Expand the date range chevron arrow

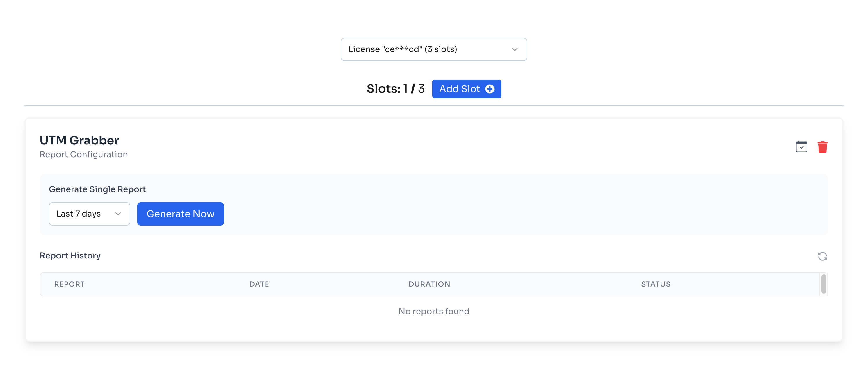pos(118,214)
